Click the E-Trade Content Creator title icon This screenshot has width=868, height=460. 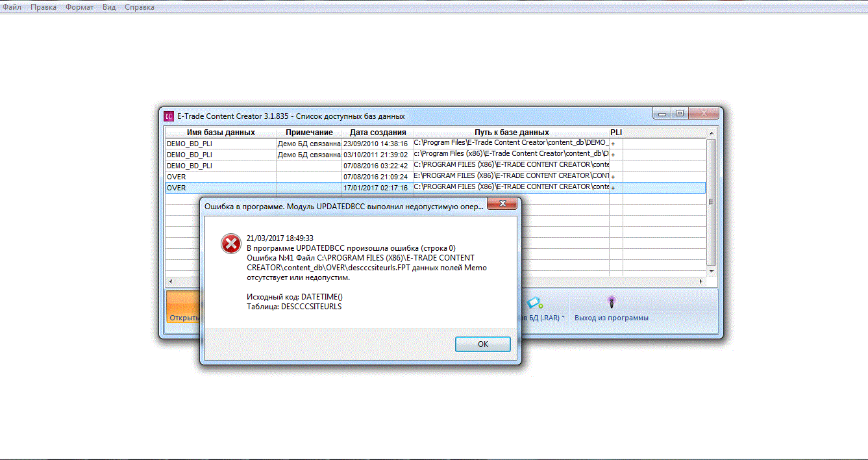(x=169, y=116)
